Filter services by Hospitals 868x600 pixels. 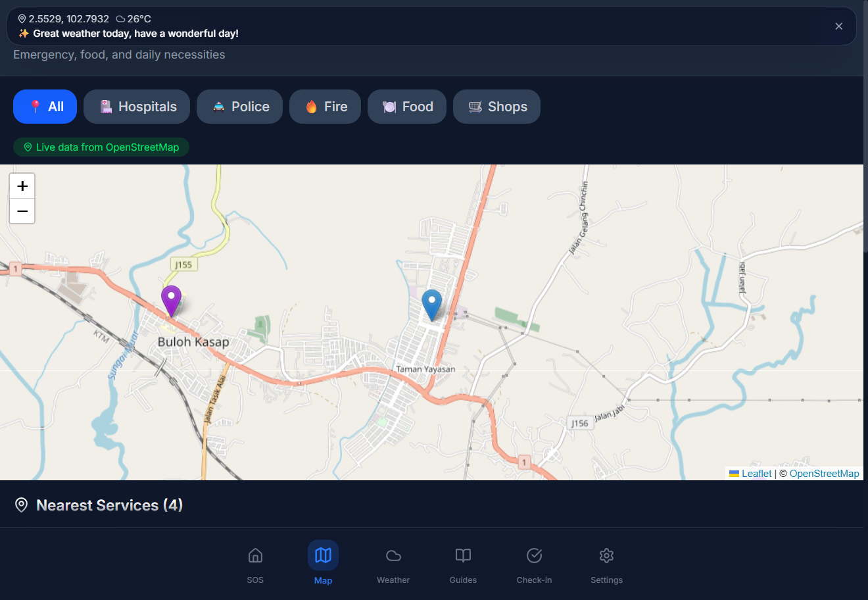137,107
